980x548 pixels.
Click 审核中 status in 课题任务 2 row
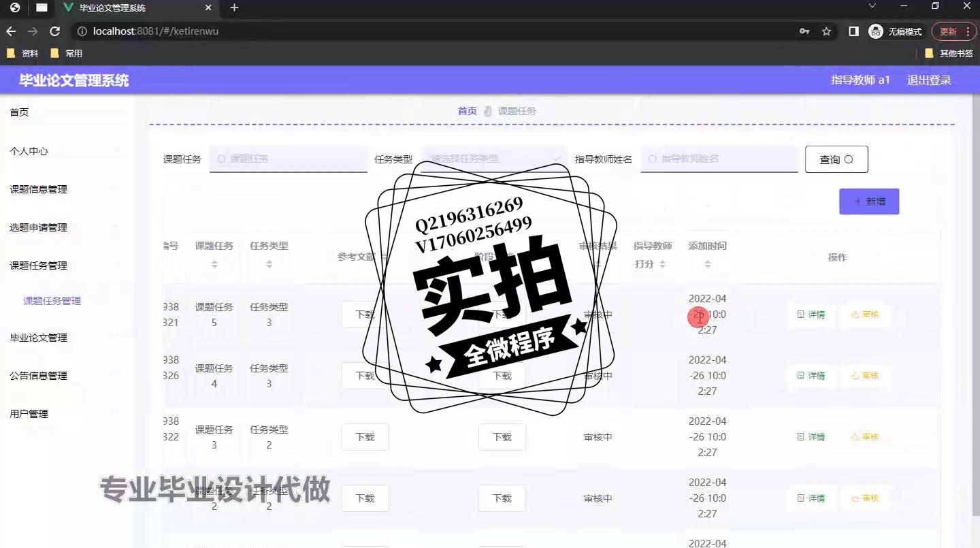coord(598,498)
